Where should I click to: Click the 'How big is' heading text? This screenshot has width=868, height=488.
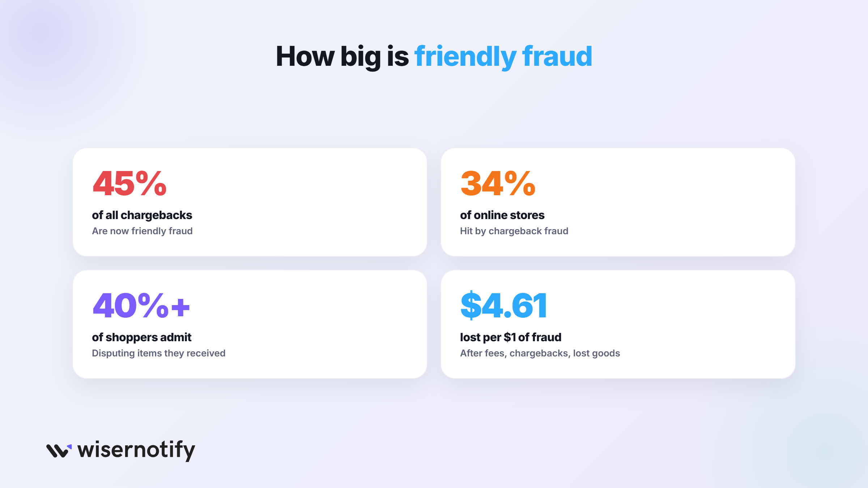pos(342,57)
